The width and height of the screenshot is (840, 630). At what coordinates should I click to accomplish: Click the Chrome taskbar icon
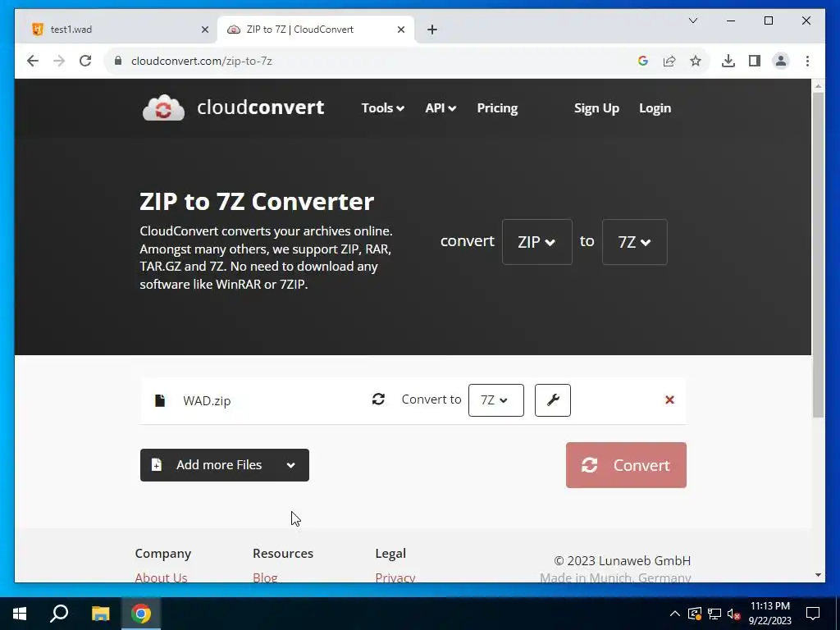[141, 614]
